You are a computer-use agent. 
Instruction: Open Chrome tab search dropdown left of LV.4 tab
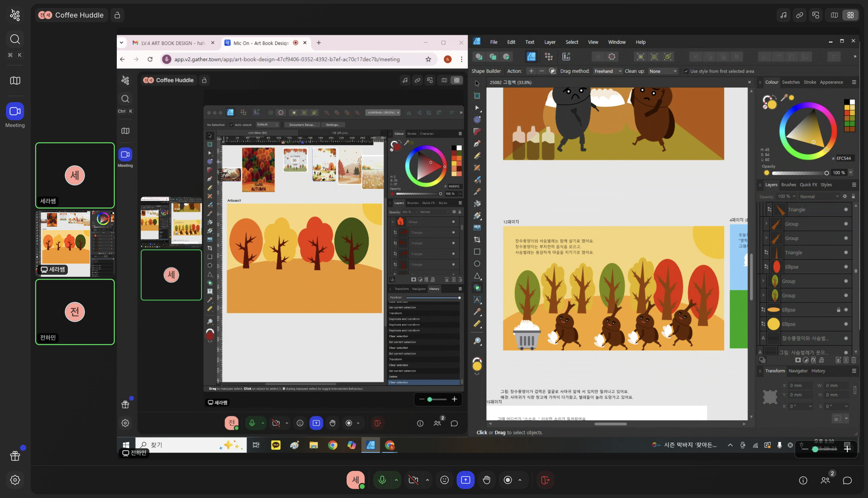(122, 43)
